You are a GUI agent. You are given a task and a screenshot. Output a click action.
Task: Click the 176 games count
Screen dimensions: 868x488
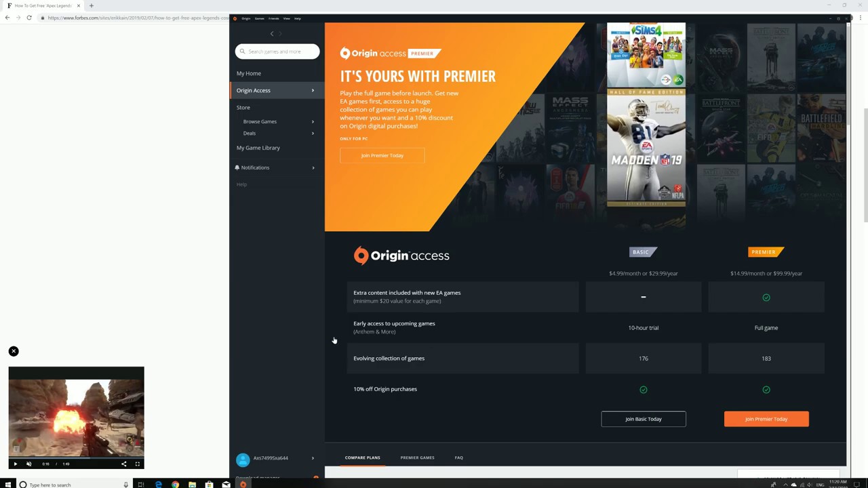tap(644, 359)
